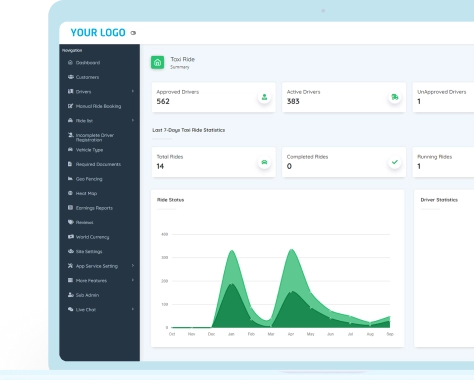
Task: Click the Customers icon in sidebar
Action: point(70,77)
